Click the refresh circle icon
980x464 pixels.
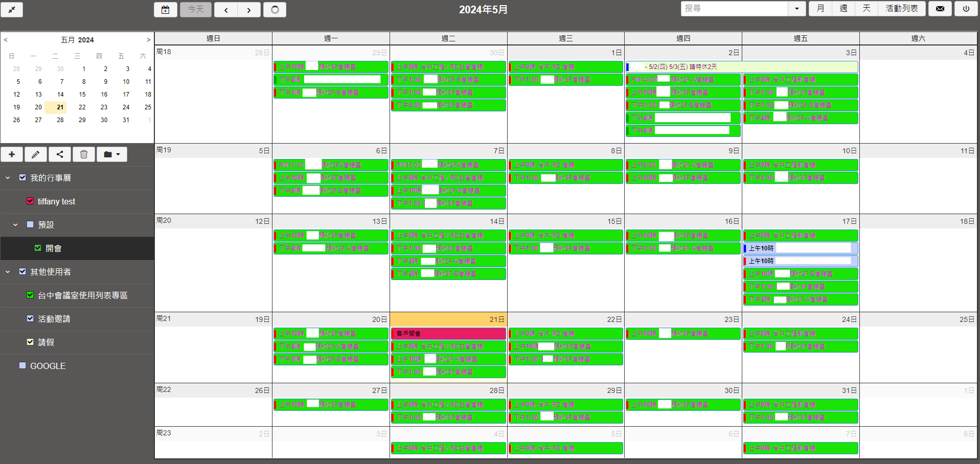coord(275,10)
